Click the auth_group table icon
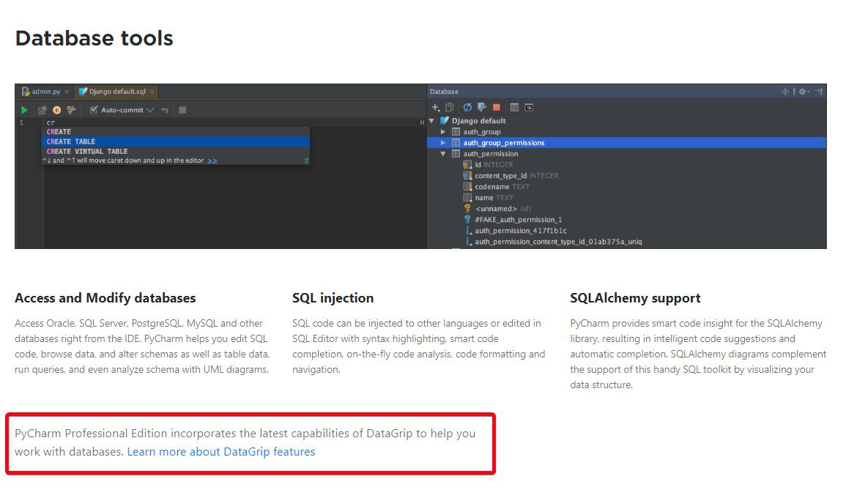The image size is (868, 490). click(456, 132)
